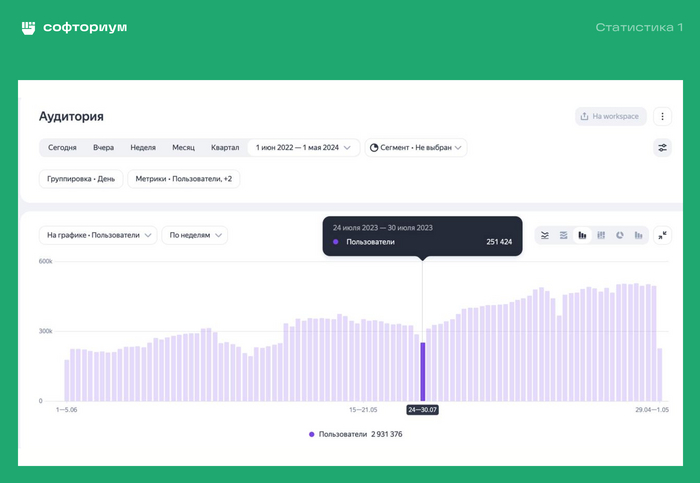Select the Неделя period tab
The image size is (700, 483).
(143, 148)
